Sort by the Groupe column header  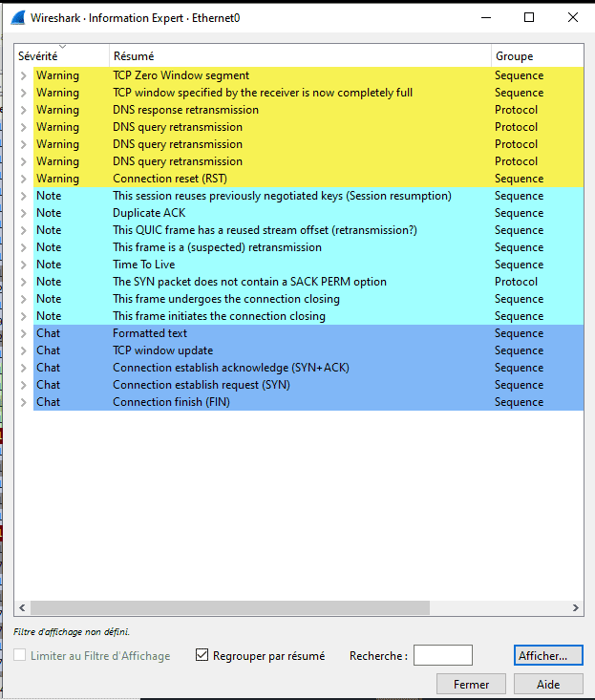point(538,55)
